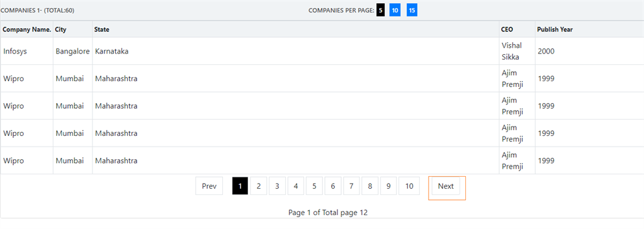
Task: Select the Bangalore city cell
Action: [72, 51]
